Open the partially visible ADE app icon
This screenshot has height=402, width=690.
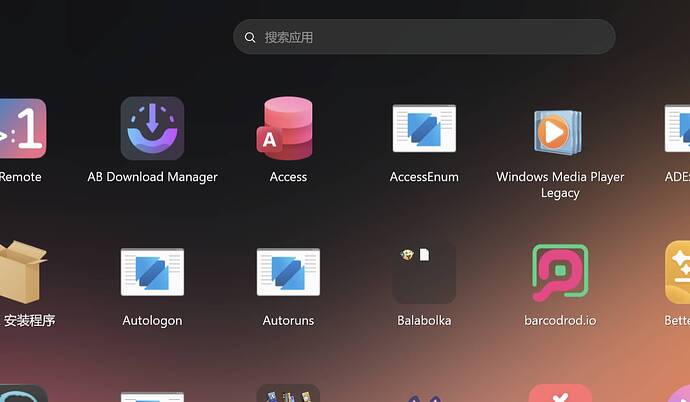[x=677, y=128]
